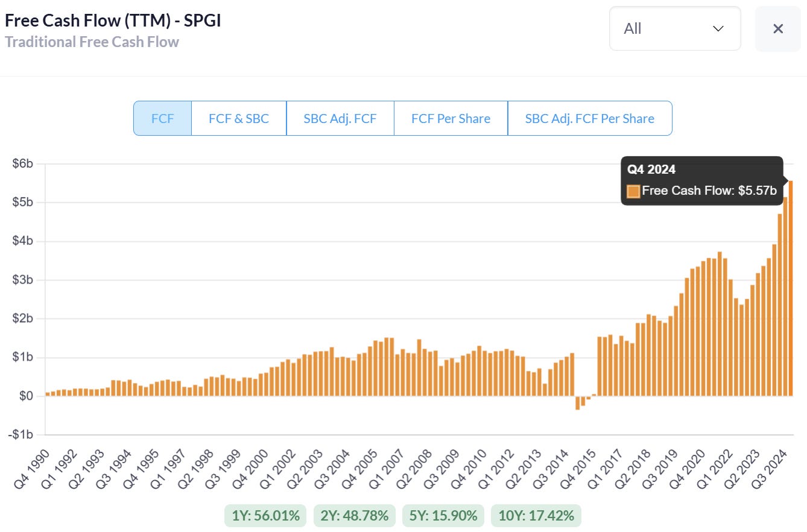Image resolution: width=807 pixels, height=532 pixels.
Task: Click the $2b y-axis label
Action: coord(22,318)
